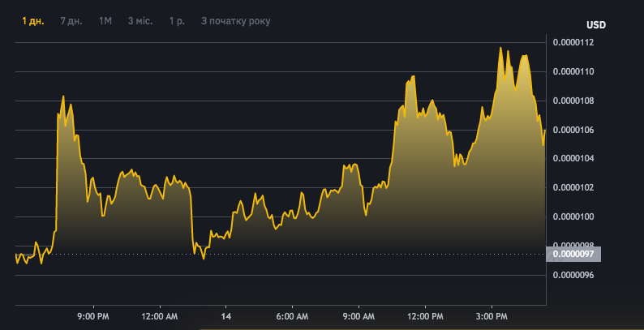Switch chart to "7 дн." range
This screenshot has height=330, width=644.
click(71, 20)
